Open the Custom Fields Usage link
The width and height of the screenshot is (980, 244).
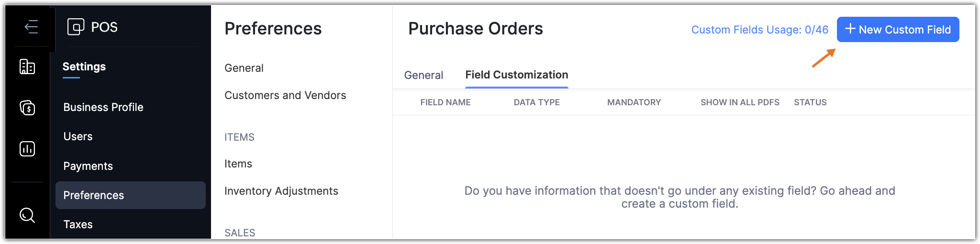click(x=759, y=30)
